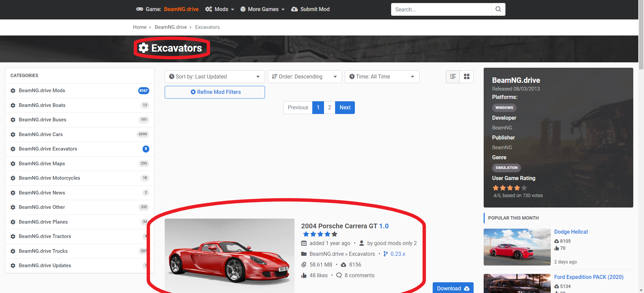Click the calendar icon beside added 1 year ago
Image resolution: width=644 pixels, height=293 pixels.
point(304,243)
